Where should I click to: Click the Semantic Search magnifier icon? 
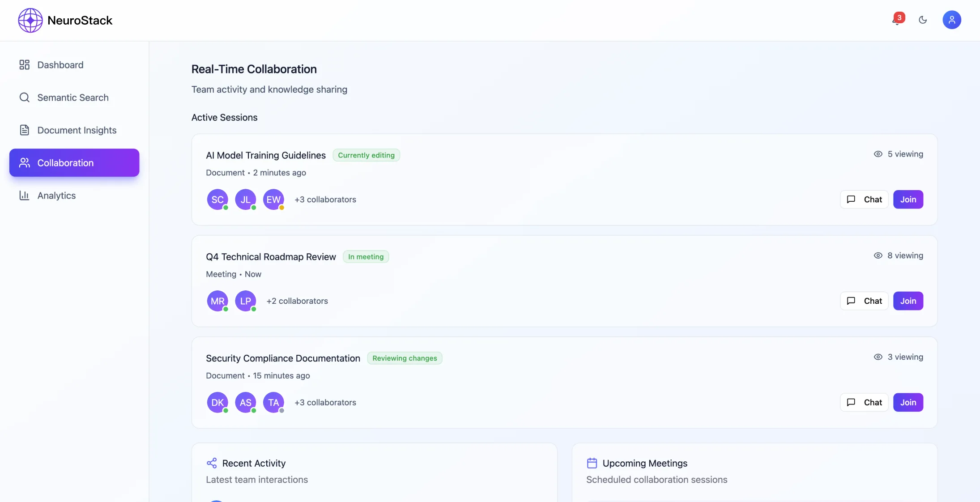25,97
